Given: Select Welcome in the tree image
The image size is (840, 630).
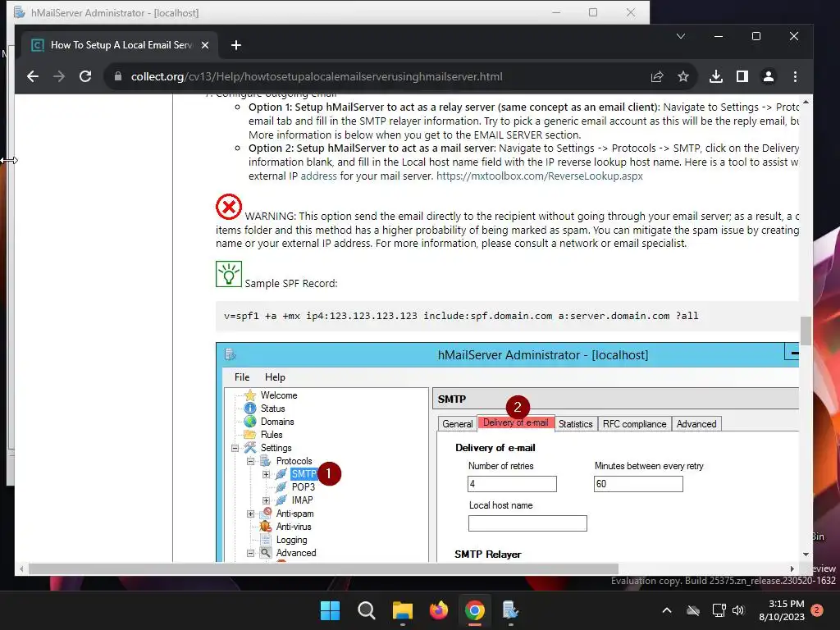Looking at the screenshot, I should tap(279, 395).
